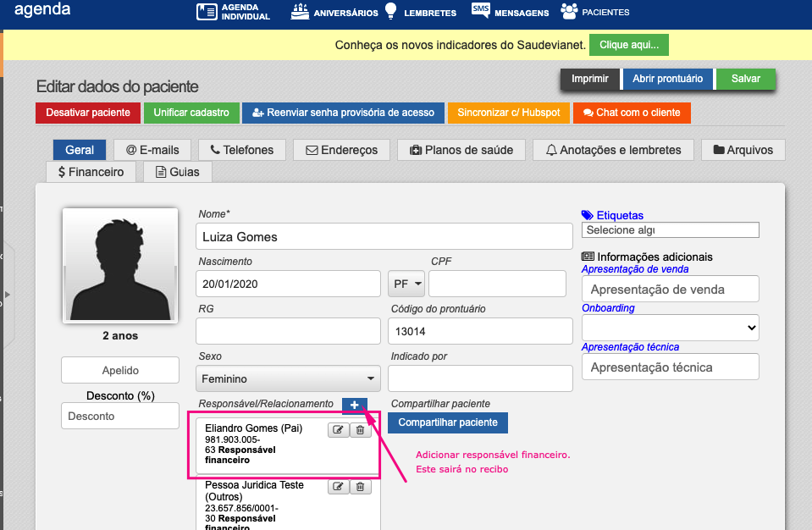The height and width of the screenshot is (530, 812).
Task: Click the Etiquetas tag icon
Action: coord(588,215)
